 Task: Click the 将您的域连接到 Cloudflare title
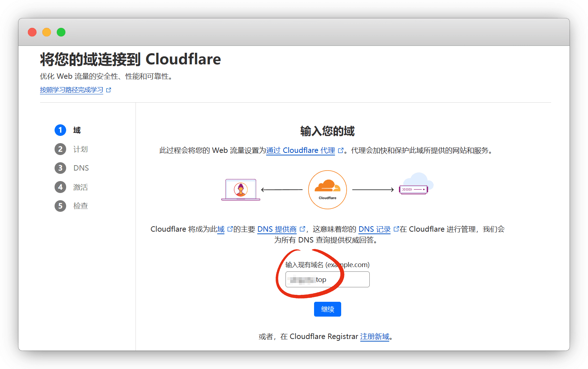130,59
